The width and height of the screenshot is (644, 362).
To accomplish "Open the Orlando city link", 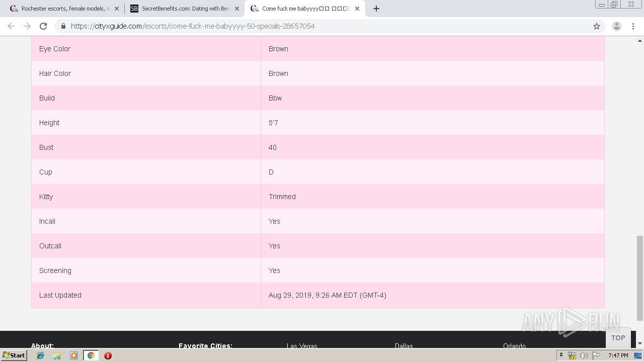I will pos(514,346).
